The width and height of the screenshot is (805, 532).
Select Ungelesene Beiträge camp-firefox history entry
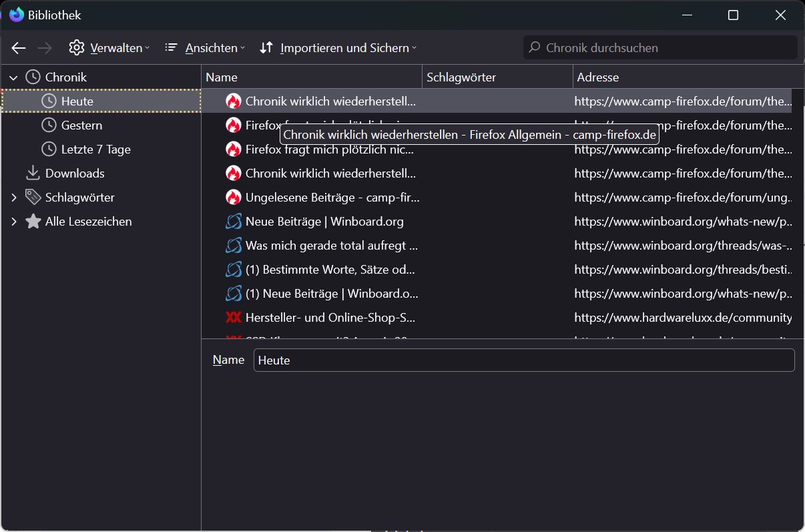click(332, 198)
